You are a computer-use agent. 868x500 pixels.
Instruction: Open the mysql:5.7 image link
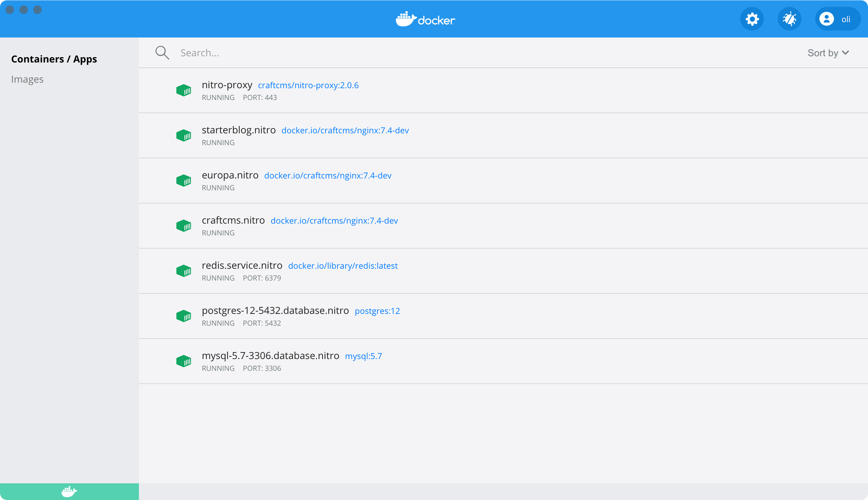[364, 356]
